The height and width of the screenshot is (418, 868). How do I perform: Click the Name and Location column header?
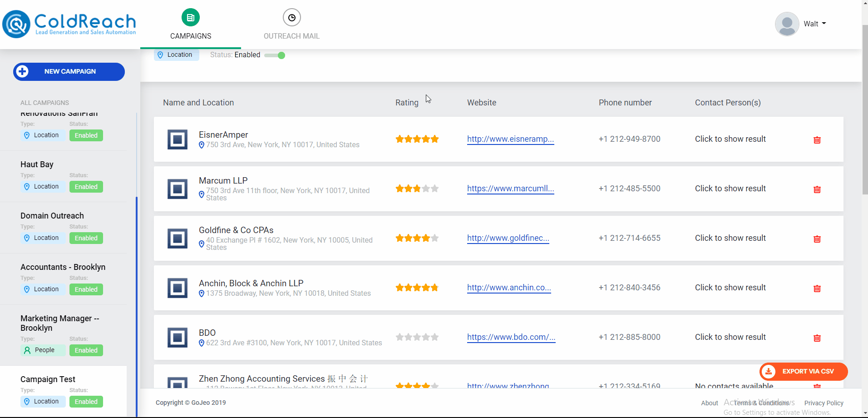[198, 103]
